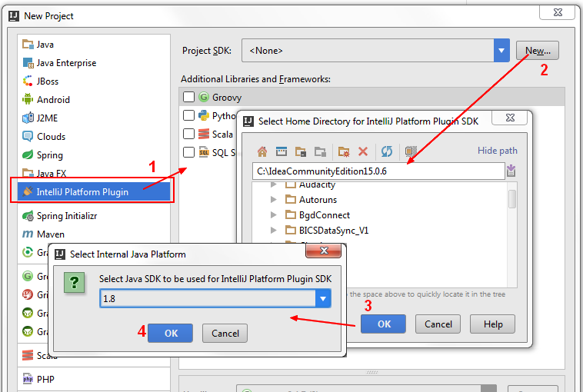Enable the Scala framework checkbox

(189, 134)
